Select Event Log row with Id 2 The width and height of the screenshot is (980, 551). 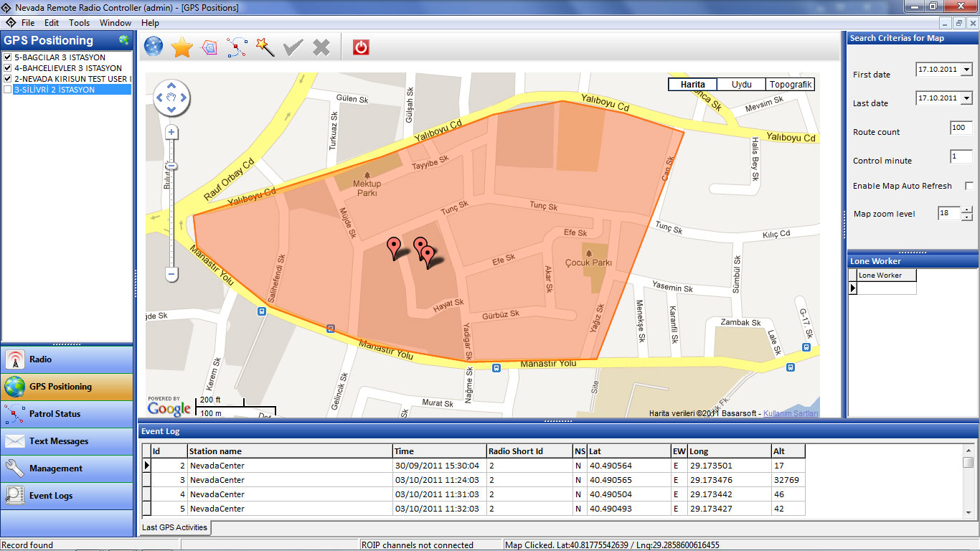point(473,466)
